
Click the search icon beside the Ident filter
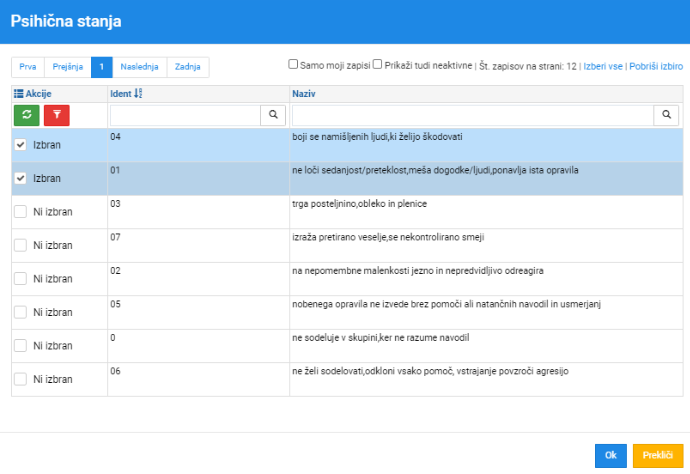click(273, 115)
